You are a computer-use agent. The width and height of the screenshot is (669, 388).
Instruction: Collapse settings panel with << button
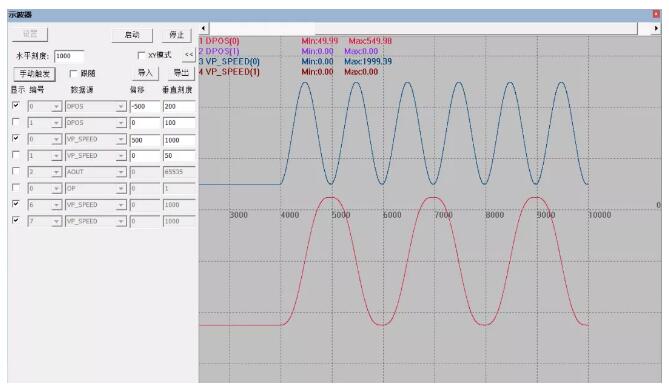[189, 55]
